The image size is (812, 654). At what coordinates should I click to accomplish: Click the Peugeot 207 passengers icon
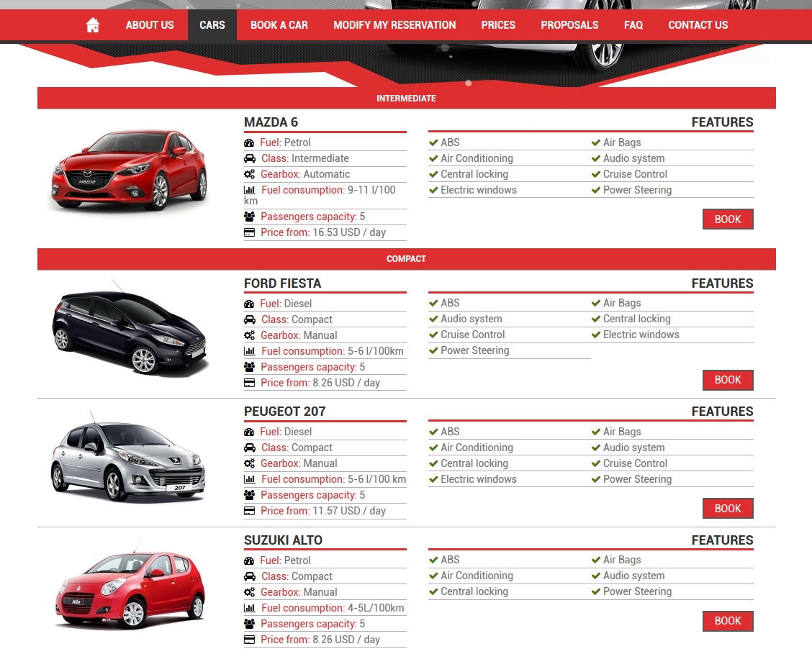coord(249,495)
